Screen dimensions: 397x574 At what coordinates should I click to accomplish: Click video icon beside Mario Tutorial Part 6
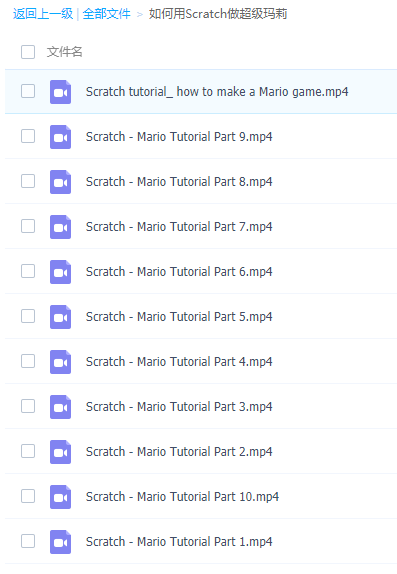click(60, 272)
